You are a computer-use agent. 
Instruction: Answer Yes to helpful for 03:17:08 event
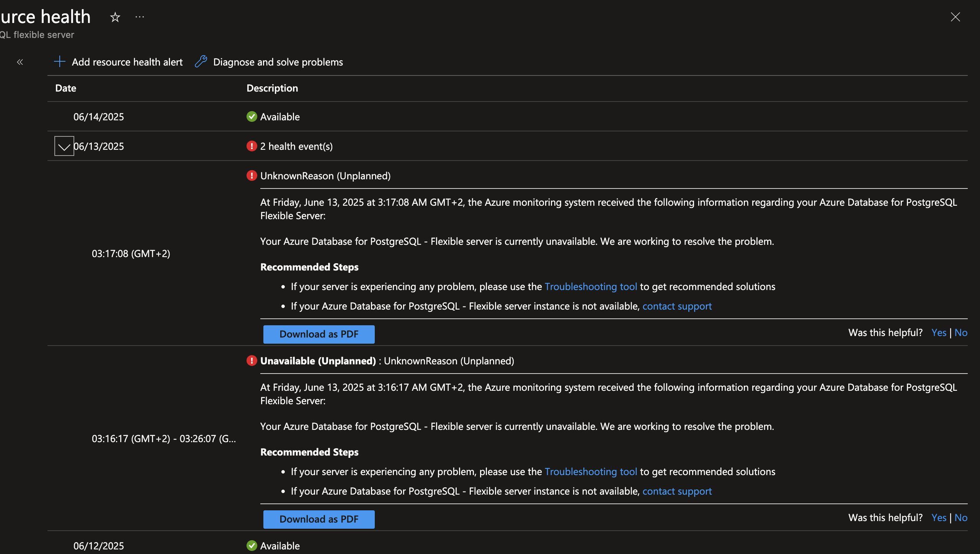coord(939,333)
